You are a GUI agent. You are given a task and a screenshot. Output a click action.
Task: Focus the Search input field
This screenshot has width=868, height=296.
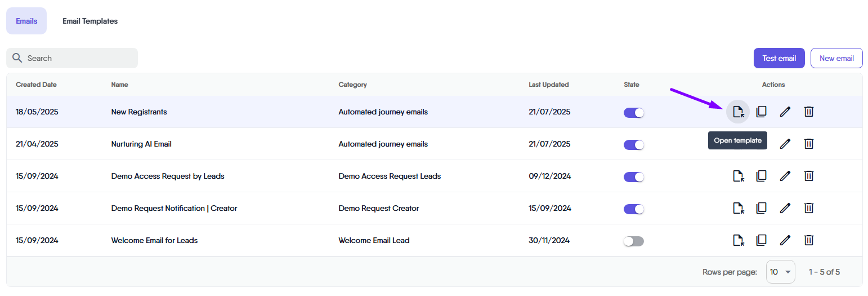point(79,58)
